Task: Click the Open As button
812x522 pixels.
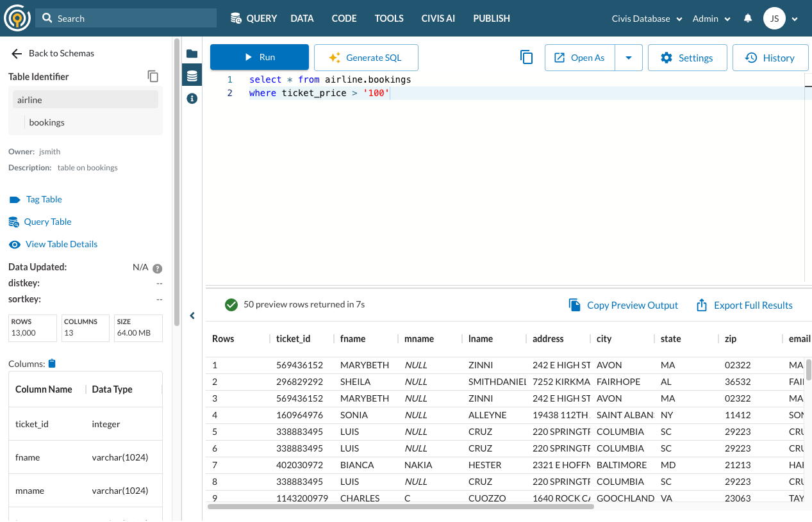Action: point(580,58)
